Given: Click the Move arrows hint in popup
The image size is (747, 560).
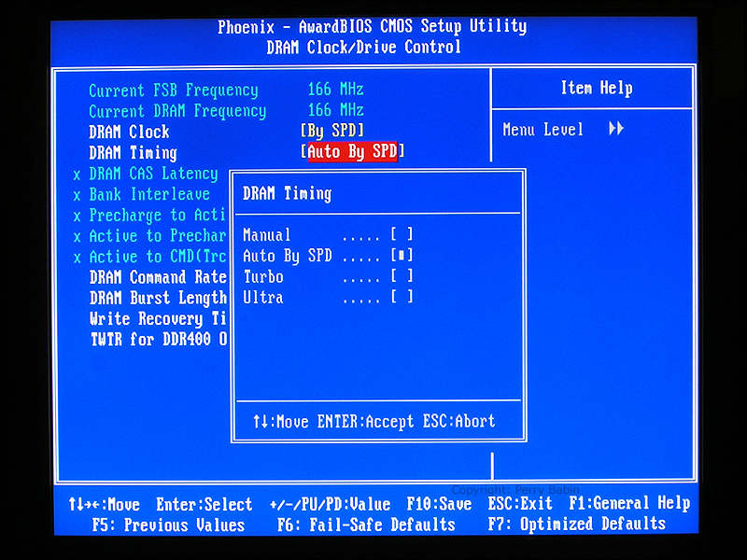Looking at the screenshot, I should [x=281, y=422].
